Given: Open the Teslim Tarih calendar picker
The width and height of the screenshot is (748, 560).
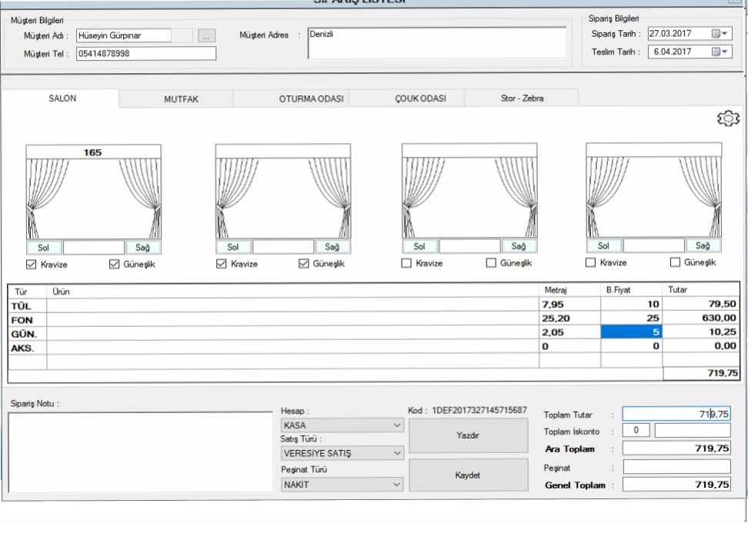Looking at the screenshot, I should (x=720, y=52).
